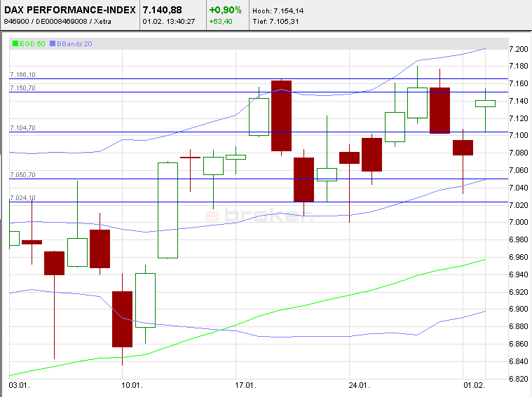Click the 17.01. date axis label
This screenshot has width=532, height=397.
(245, 386)
